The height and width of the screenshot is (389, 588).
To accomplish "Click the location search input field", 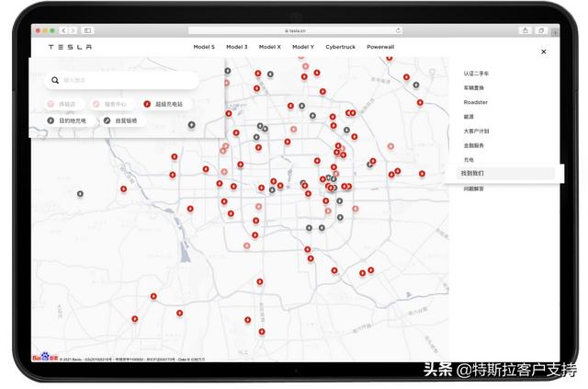I will [x=121, y=80].
